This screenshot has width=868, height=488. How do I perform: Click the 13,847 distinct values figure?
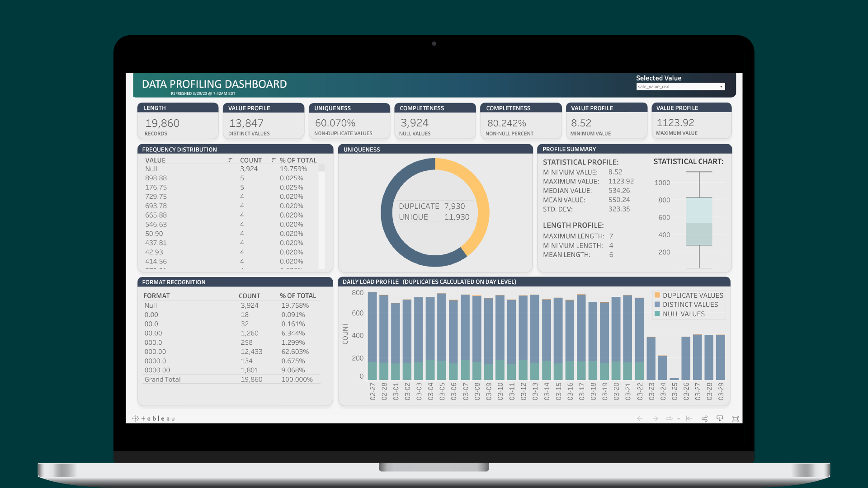246,123
